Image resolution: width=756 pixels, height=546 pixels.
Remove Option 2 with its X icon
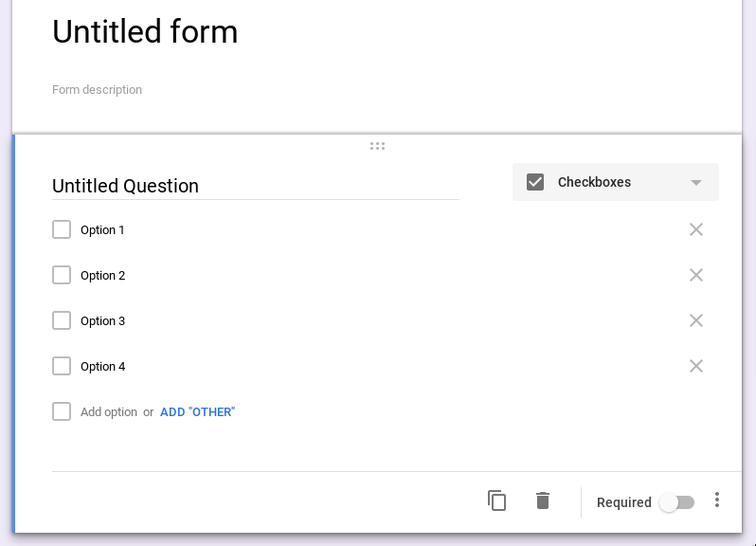pyautogui.click(x=696, y=275)
